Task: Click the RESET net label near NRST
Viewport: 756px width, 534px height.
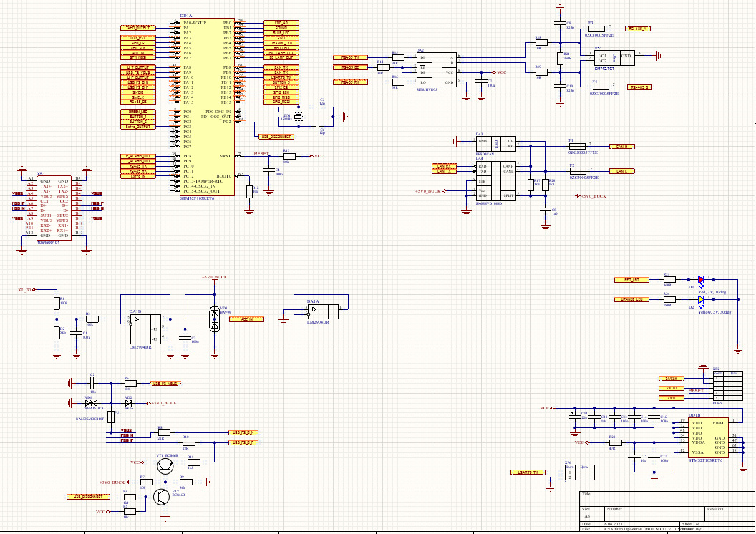Action: click(262, 154)
